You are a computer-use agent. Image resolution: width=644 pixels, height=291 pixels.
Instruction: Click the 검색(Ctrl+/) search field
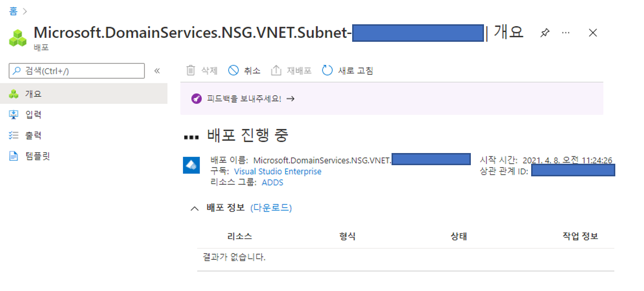[77, 71]
